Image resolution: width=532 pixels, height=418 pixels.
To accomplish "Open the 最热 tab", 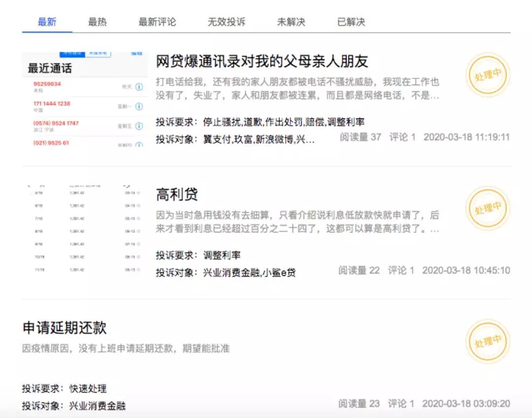I will pyautogui.click(x=97, y=22).
